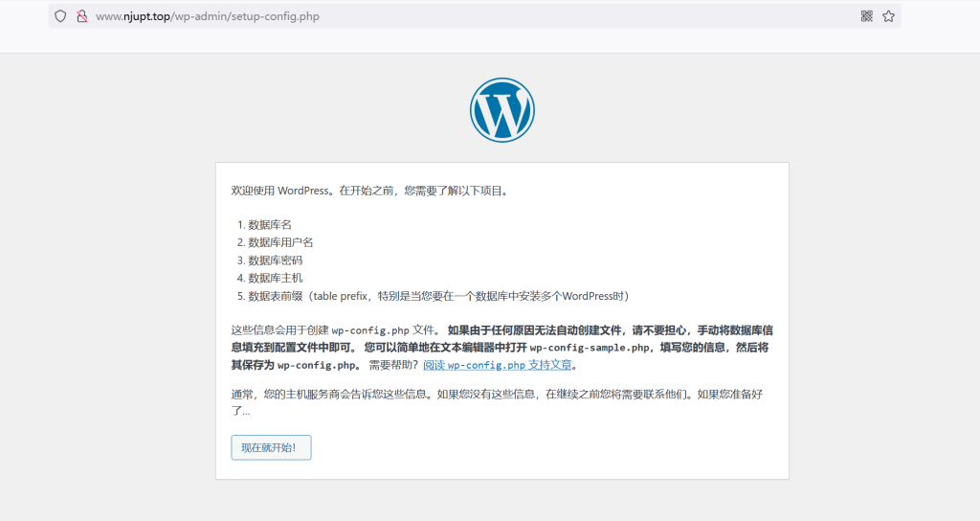Open the insecure connection lock icon
The height and width of the screenshot is (521, 980).
(81, 16)
